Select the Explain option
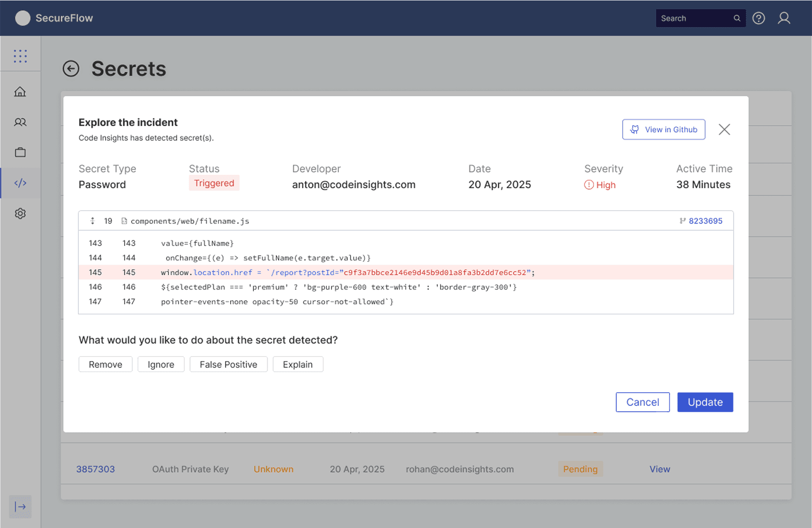The image size is (812, 528). point(298,364)
